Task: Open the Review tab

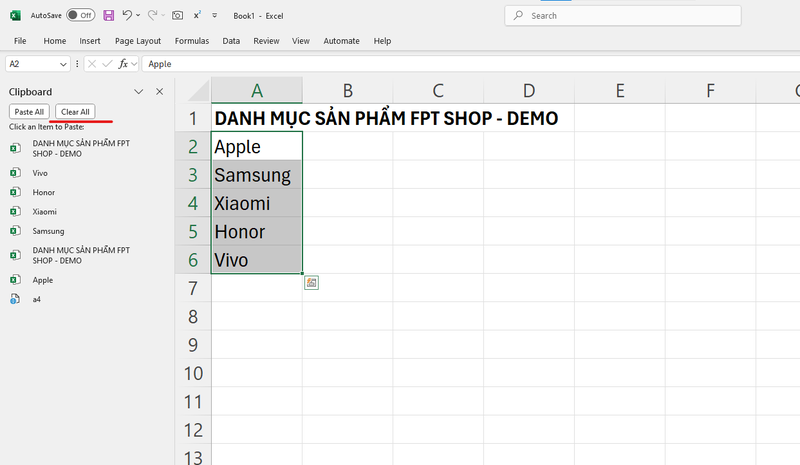Action: (x=266, y=41)
